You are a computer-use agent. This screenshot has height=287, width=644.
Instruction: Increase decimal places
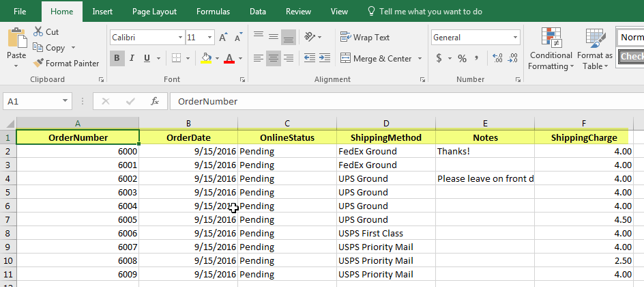point(497,58)
